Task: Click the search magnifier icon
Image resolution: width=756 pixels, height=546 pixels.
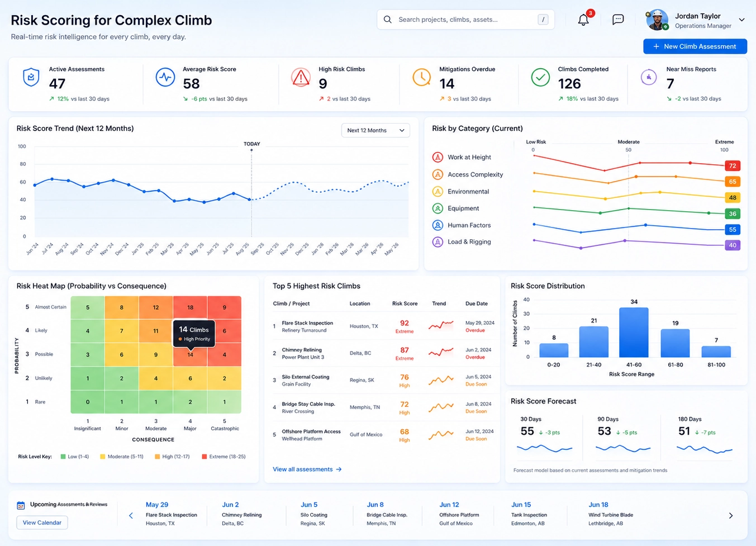Action: pos(388,20)
